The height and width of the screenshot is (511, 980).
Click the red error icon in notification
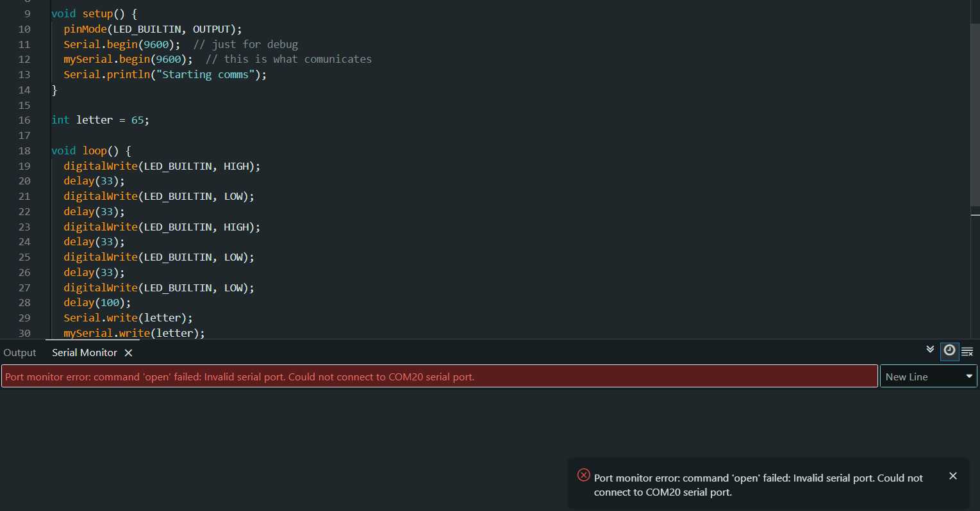[x=583, y=475]
